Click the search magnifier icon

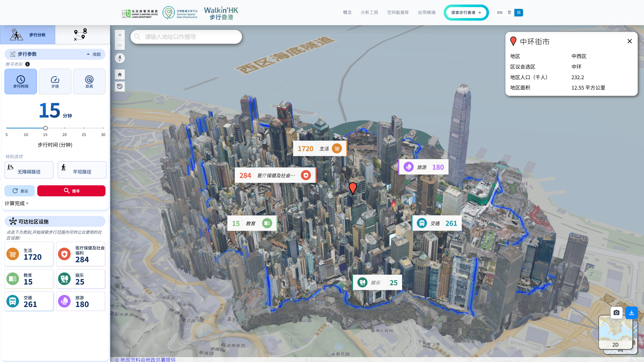(138, 37)
